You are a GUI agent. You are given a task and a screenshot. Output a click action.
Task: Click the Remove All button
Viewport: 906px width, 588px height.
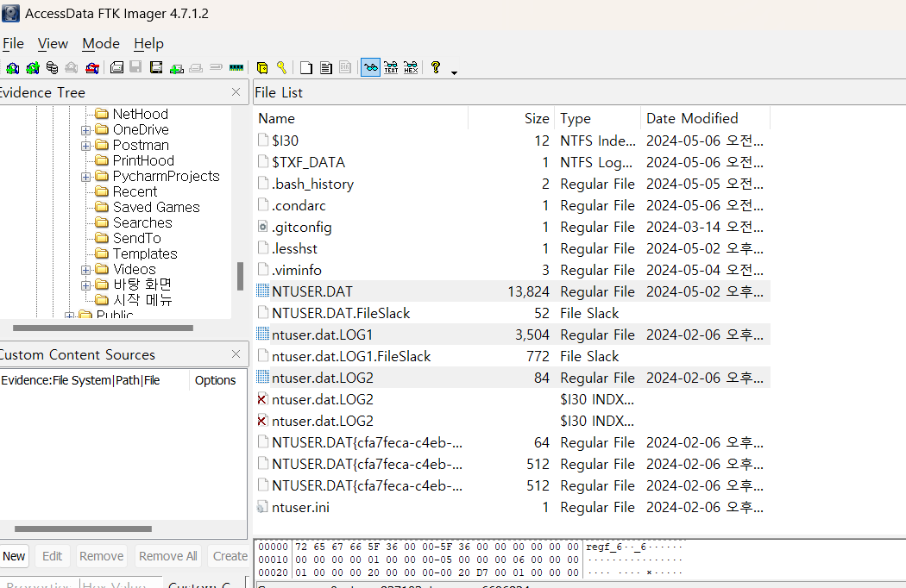coord(168,556)
